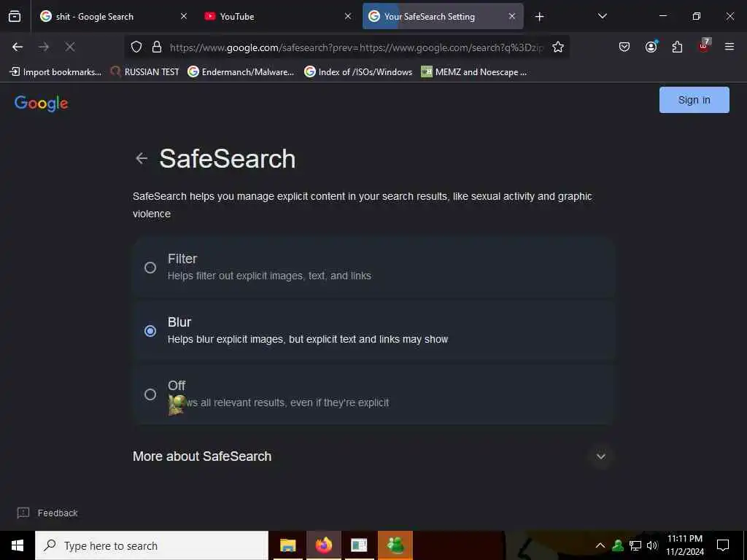Expand More about SafeSearch chevron
This screenshot has height=560, width=747.
coord(601,456)
